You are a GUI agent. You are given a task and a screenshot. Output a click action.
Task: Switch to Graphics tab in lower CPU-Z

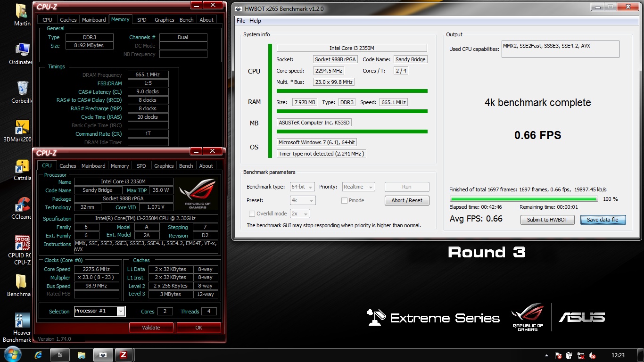tap(164, 166)
